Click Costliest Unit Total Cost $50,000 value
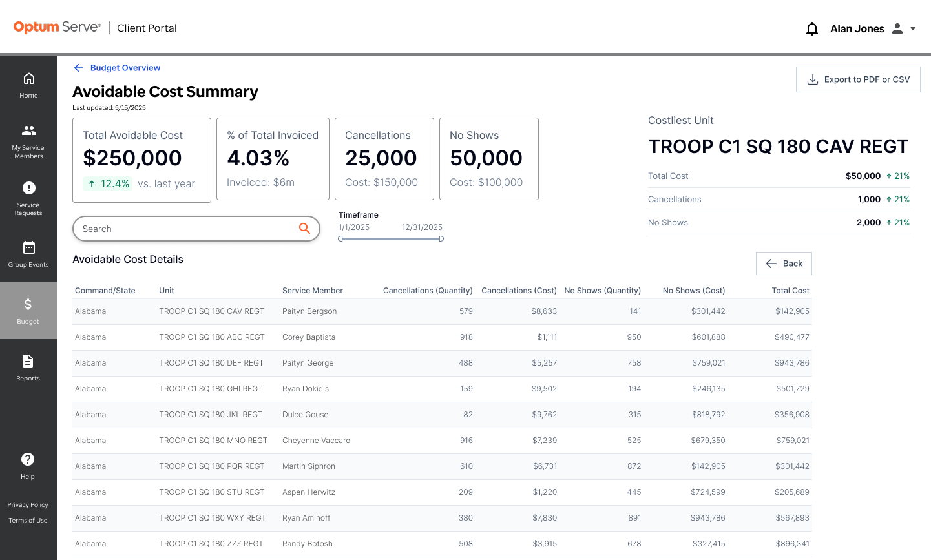Screen dimensions: 931x560 click(863, 176)
